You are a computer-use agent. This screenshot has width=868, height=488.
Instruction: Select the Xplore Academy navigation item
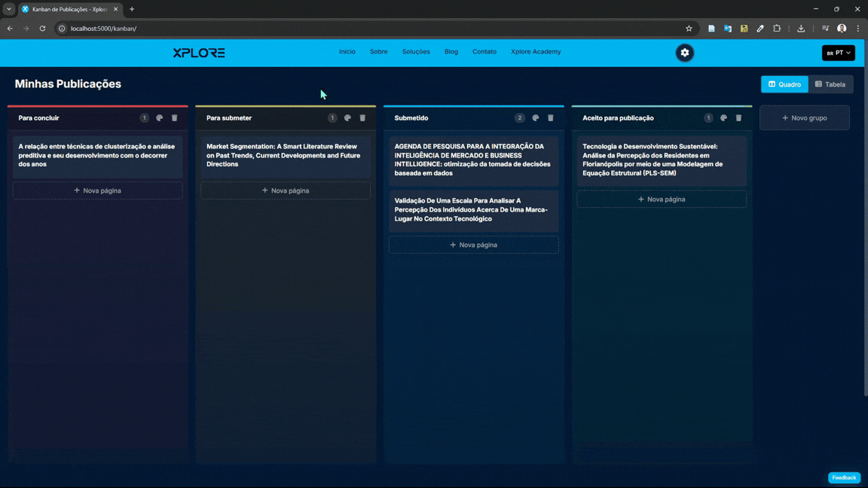tap(535, 51)
